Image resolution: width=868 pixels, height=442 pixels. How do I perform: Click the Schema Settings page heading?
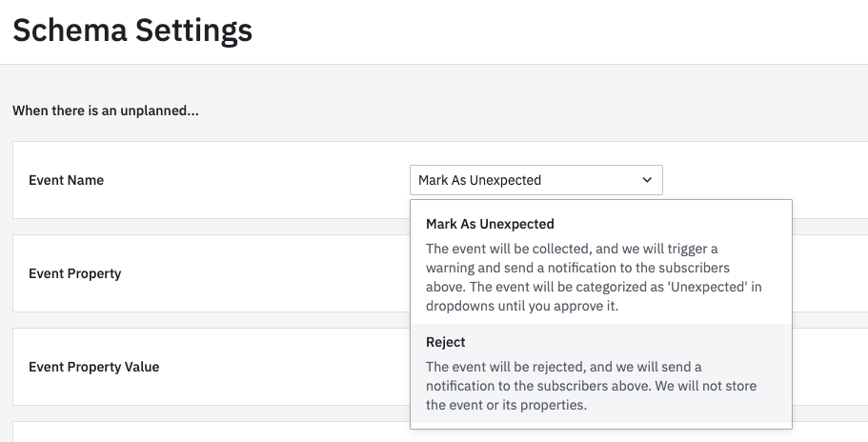(132, 30)
